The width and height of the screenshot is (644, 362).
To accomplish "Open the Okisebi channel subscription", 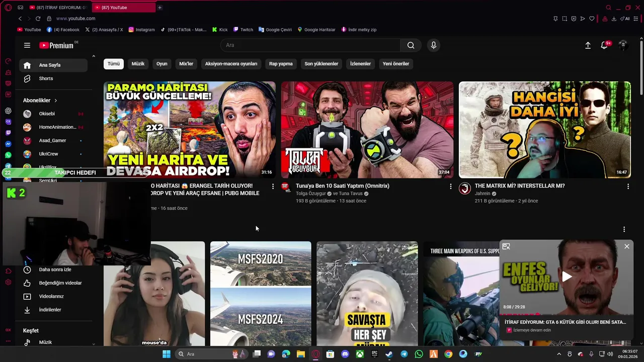I will pos(53,114).
